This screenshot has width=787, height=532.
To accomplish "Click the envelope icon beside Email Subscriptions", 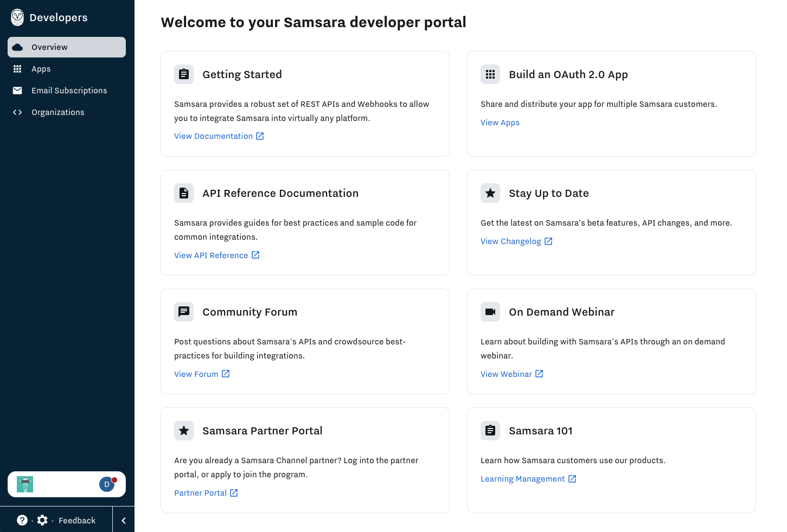I will tap(17, 91).
